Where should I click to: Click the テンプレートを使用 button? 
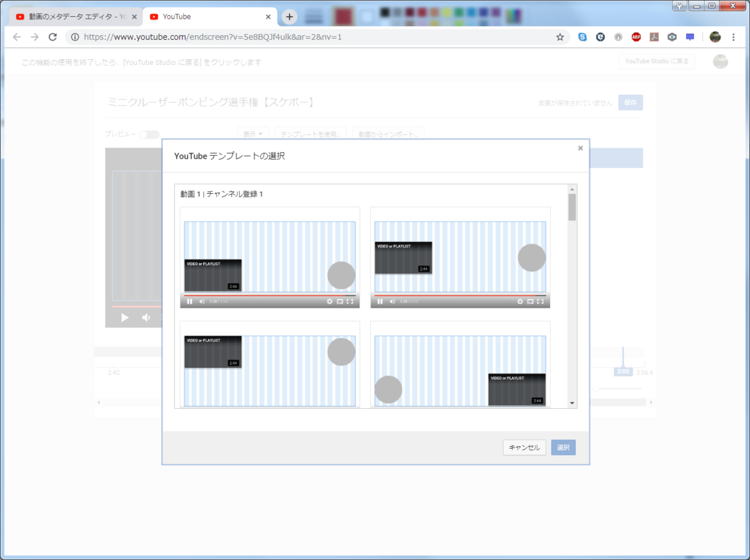(311, 134)
